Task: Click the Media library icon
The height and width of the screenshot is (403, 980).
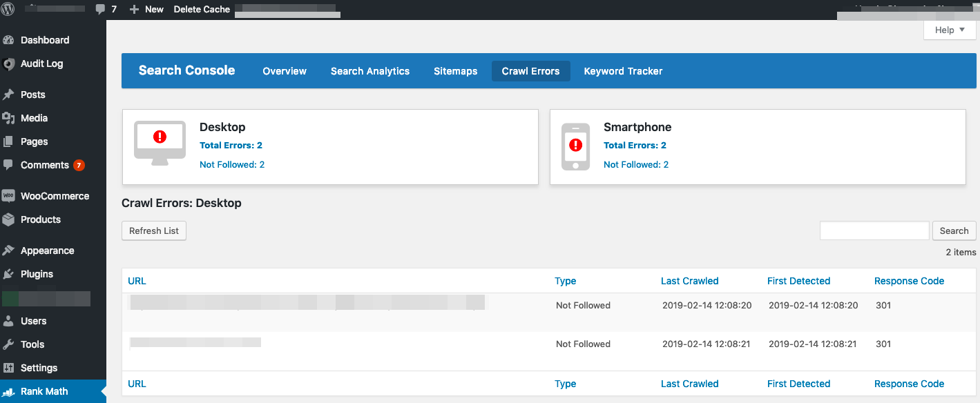Action: (x=9, y=118)
